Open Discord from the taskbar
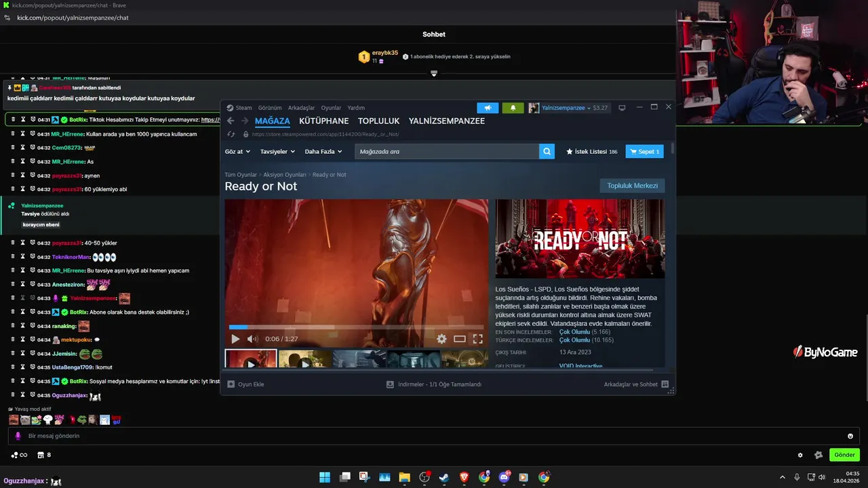The image size is (868, 488). tap(504, 477)
